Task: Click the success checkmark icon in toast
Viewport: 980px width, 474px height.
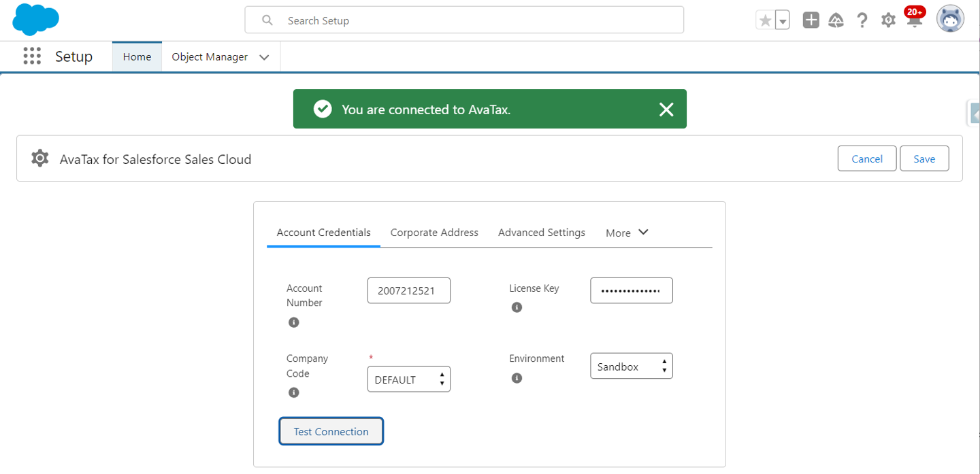Action: (323, 109)
